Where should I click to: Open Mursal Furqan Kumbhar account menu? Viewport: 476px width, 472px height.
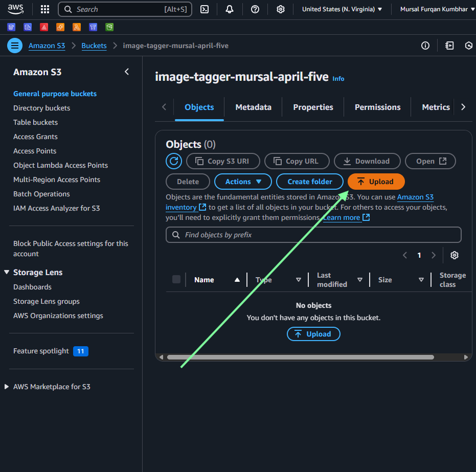[x=437, y=9]
